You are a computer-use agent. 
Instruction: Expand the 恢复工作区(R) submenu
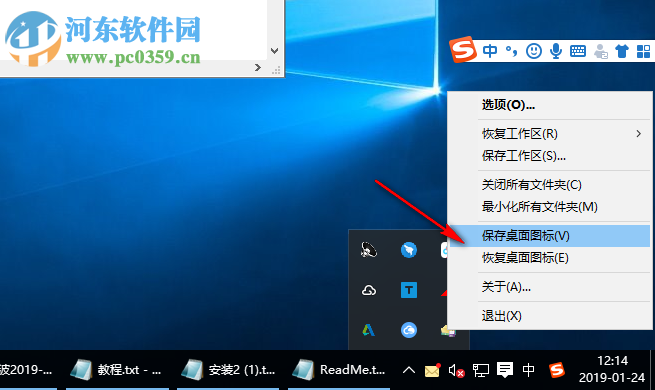pyautogui.click(x=549, y=134)
